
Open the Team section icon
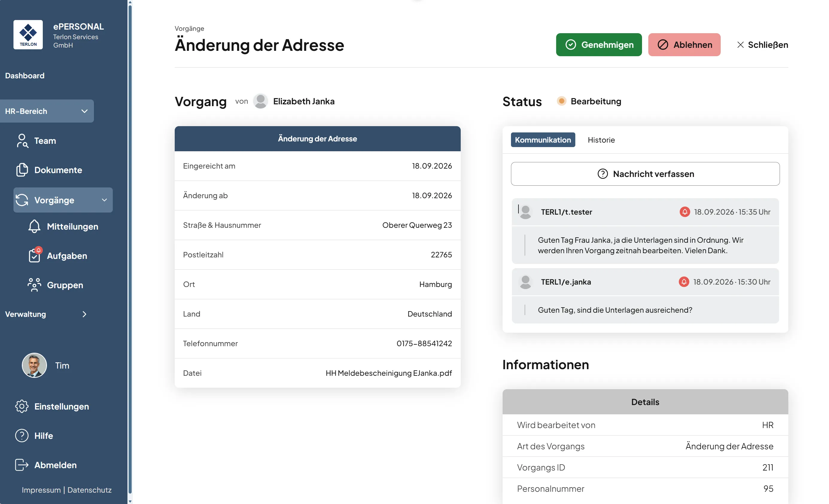tap(22, 140)
